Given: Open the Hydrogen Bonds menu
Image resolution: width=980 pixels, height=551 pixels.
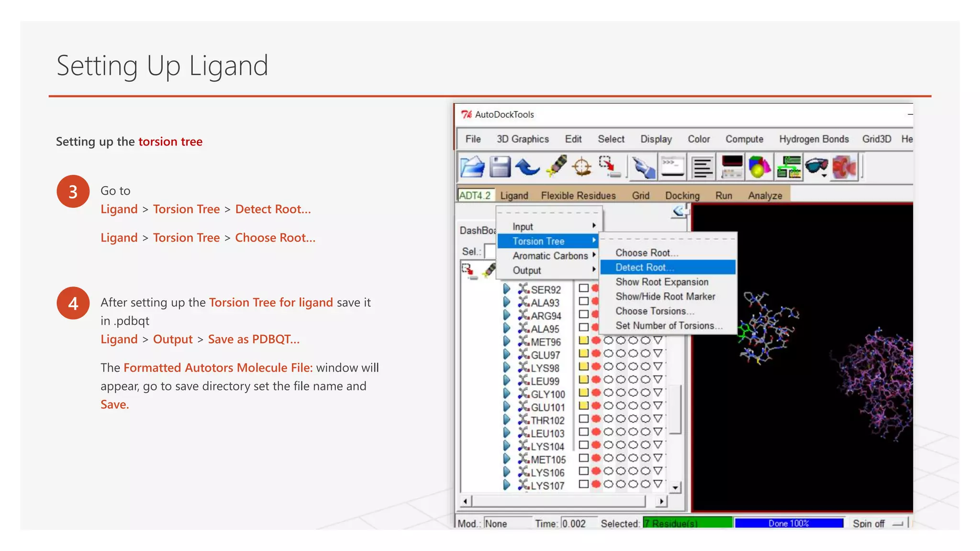Looking at the screenshot, I should point(813,139).
